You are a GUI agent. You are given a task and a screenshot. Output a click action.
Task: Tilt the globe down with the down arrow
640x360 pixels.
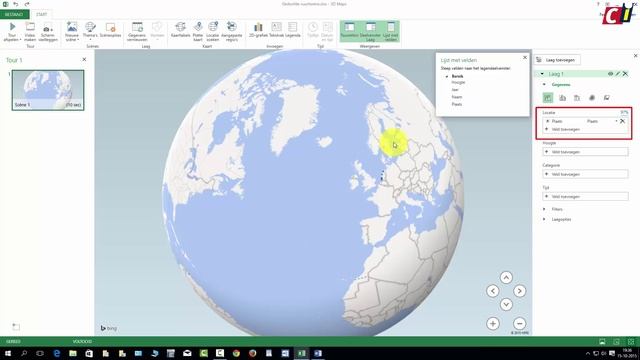pyautogui.click(x=506, y=304)
